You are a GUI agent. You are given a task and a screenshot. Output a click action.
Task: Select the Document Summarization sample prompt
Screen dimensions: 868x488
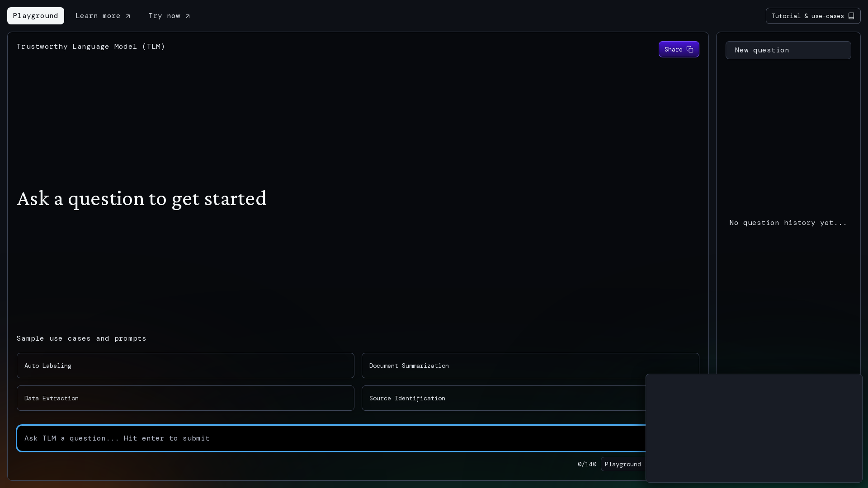530,366
